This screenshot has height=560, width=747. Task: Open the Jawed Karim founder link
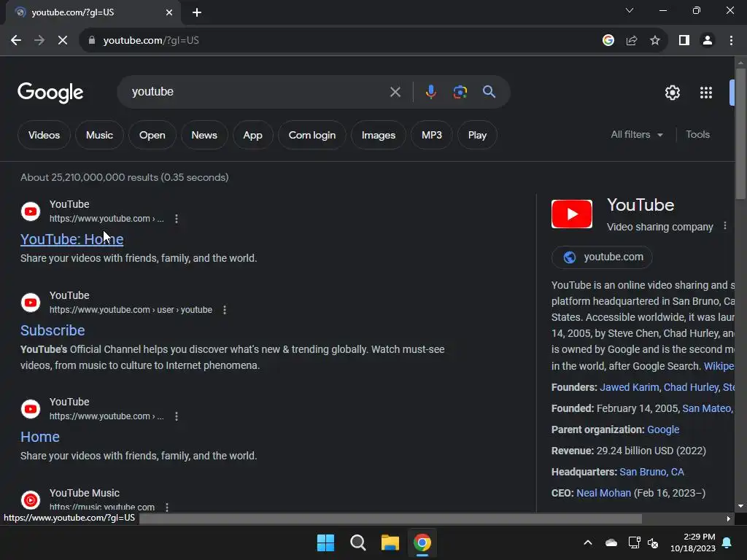(x=629, y=387)
